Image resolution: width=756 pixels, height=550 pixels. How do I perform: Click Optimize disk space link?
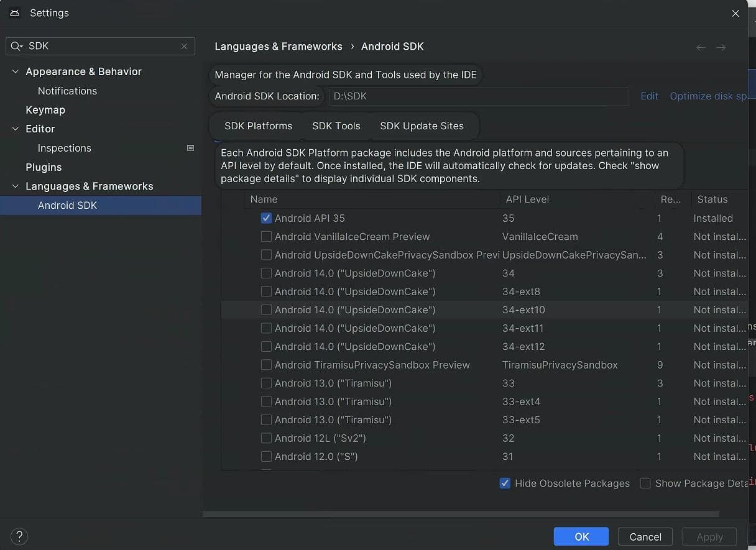pyautogui.click(x=708, y=96)
